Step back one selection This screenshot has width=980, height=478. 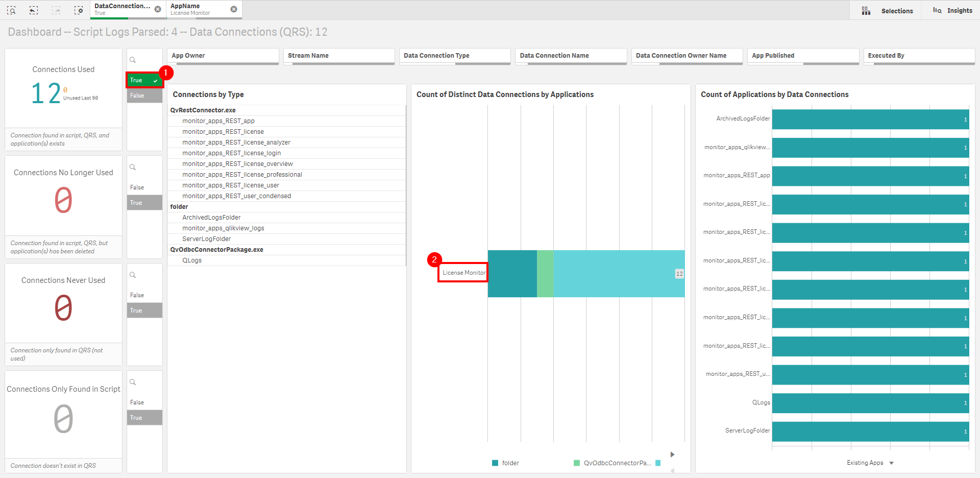(x=34, y=10)
